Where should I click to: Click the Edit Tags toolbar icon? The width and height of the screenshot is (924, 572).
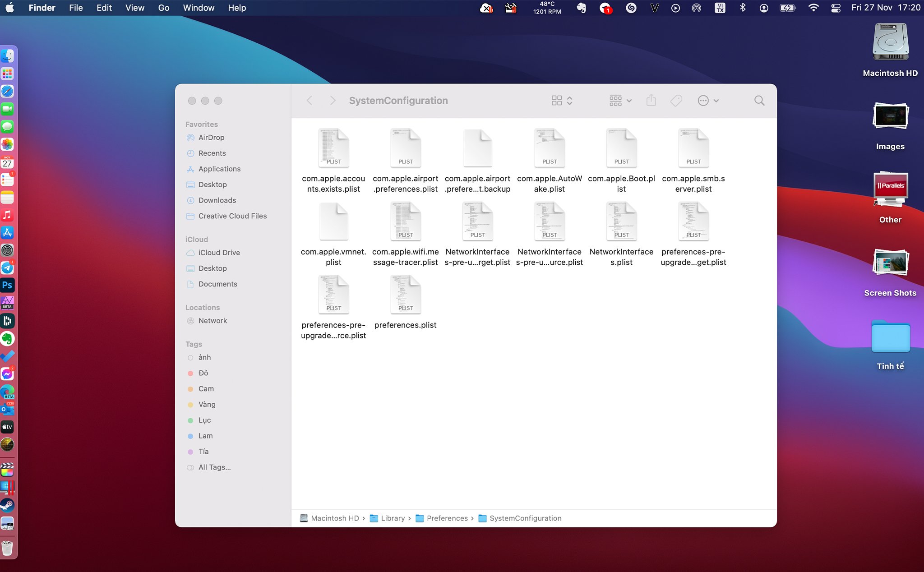pyautogui.click(x=676, y=101)
